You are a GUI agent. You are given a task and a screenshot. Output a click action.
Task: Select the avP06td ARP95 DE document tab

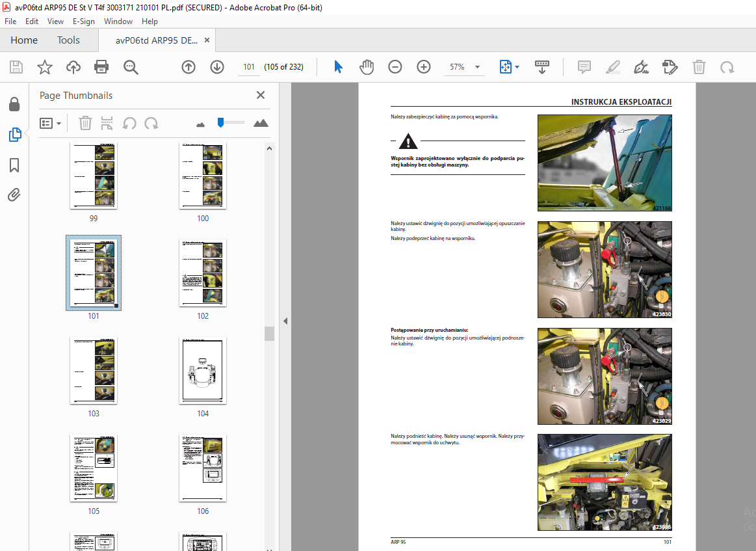157,40
